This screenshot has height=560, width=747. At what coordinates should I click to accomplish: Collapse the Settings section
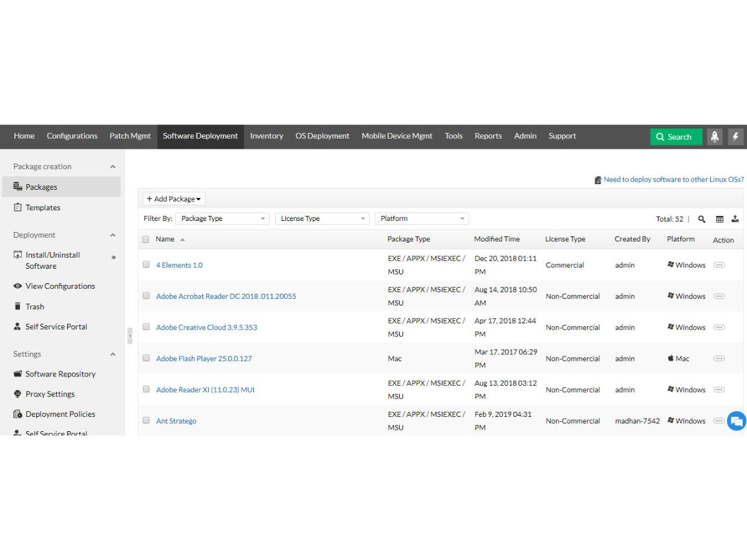pos(113,354)
